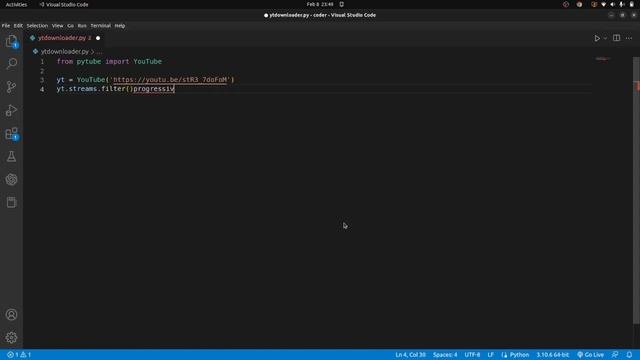Open the system volume tray icon
640x360 pixels.
click(612, 4)
